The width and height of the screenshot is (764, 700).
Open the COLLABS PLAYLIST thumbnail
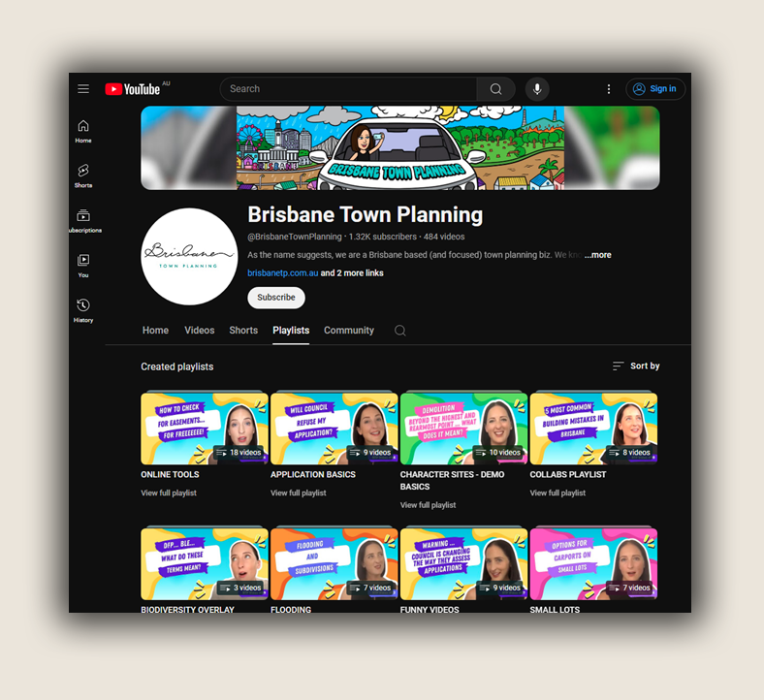click(593, 429)
